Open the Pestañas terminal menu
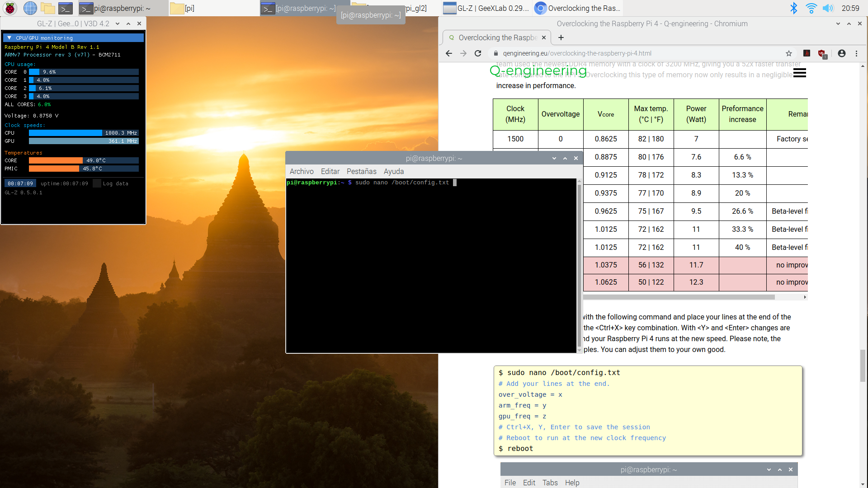868x488 pixels. [361, 171]
